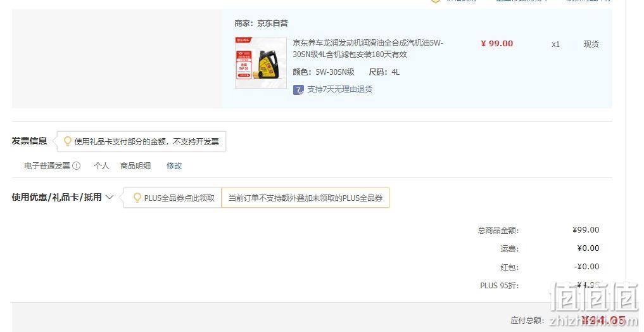
Task: Click the 商品明细 invoice content text
Action: coord(136,165)
